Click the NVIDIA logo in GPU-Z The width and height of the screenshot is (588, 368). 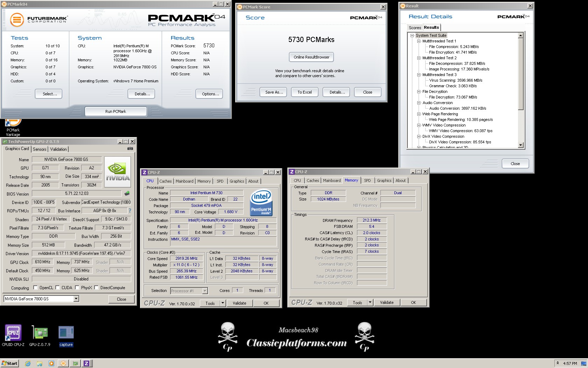(x=118, y=171)
